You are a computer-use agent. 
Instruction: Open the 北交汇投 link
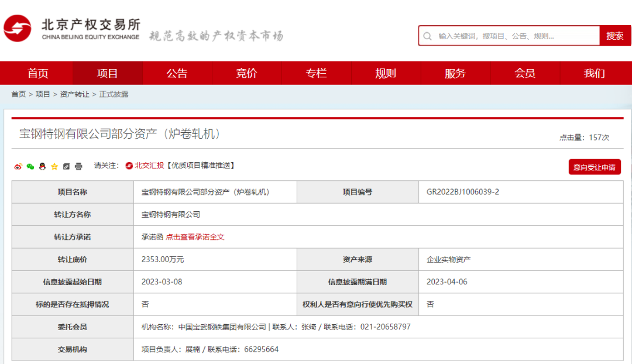[149, 166]
